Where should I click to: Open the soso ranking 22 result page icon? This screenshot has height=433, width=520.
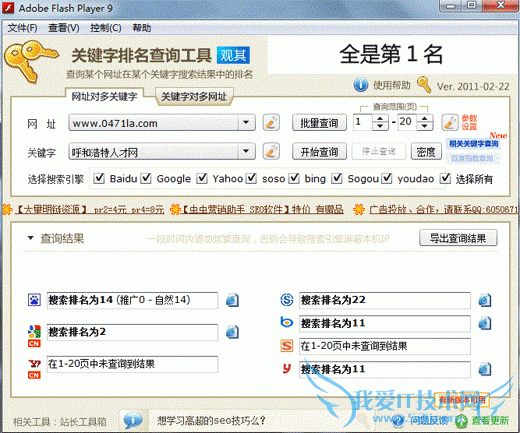pyautogui.click(x=485, y=300)
